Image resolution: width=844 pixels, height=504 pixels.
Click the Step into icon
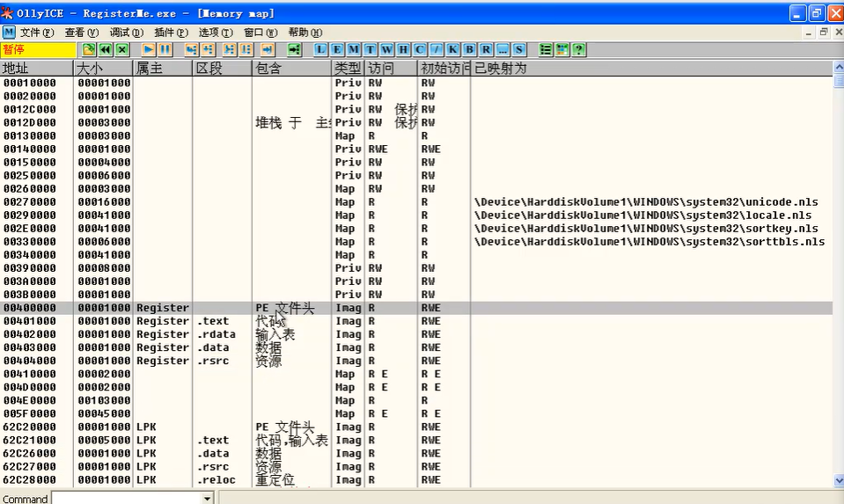[192, 50]
